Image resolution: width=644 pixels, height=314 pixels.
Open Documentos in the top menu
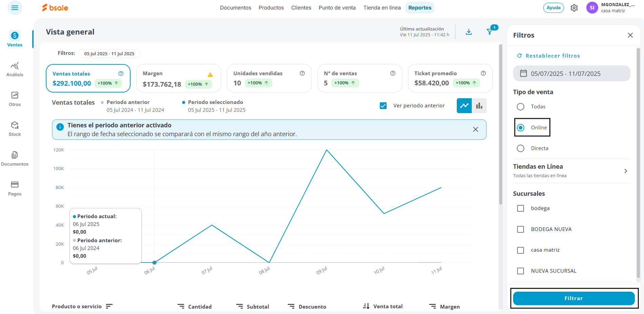[x=236, y=7]
